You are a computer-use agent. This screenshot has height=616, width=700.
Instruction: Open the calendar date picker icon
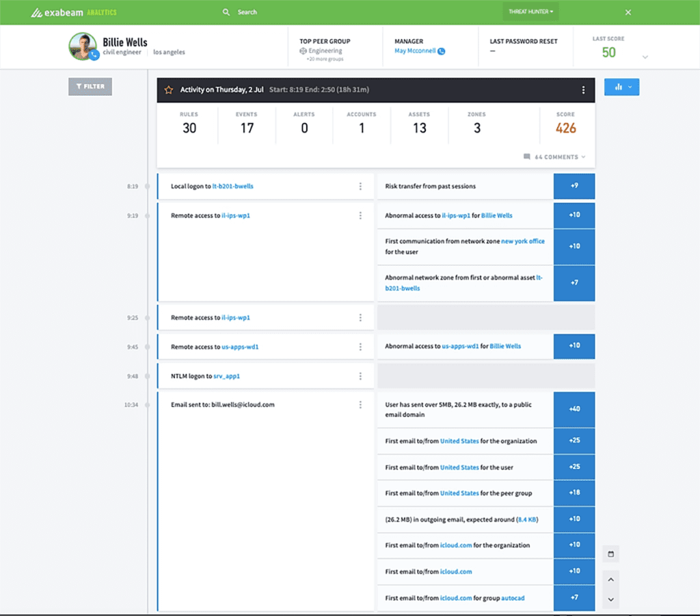click(x=611, y=554)
